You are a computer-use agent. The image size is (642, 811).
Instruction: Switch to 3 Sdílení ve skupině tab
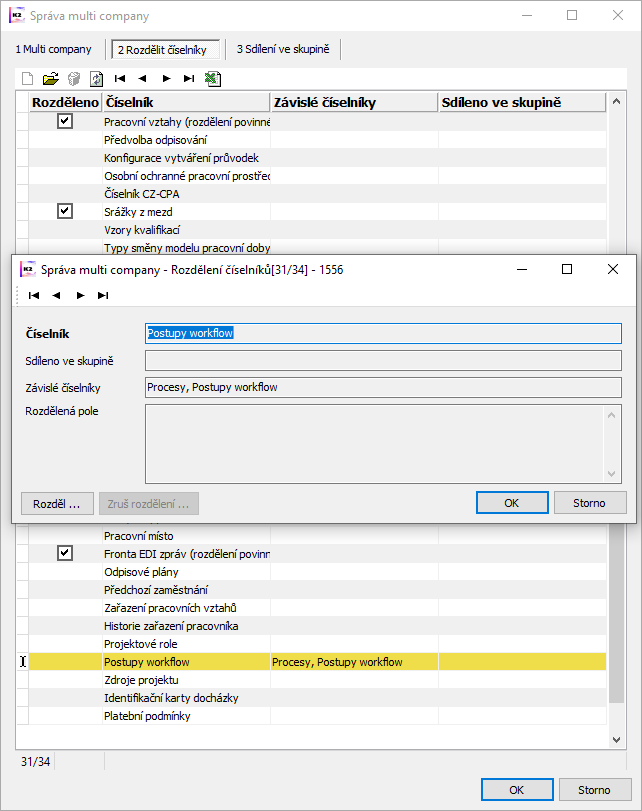(x=283, y=49)
